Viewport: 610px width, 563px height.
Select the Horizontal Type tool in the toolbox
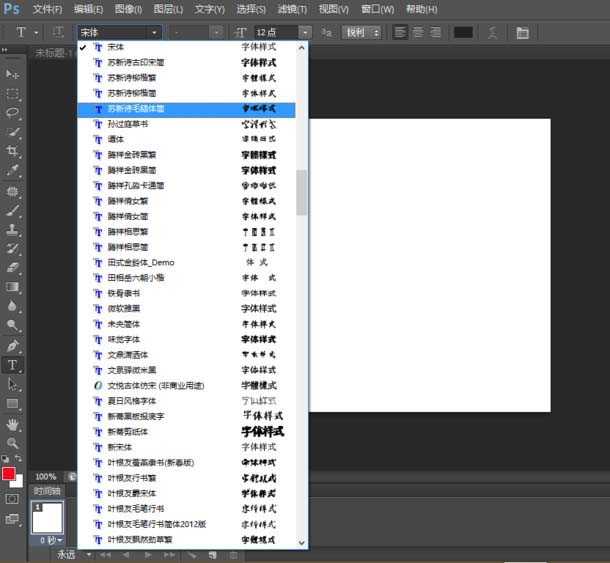12,365
